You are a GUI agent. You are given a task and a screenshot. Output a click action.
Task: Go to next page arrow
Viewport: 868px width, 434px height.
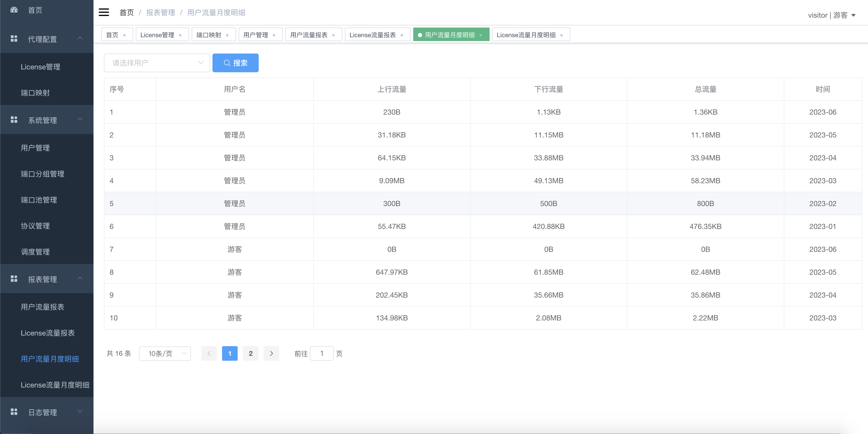[x=271, y=353]
